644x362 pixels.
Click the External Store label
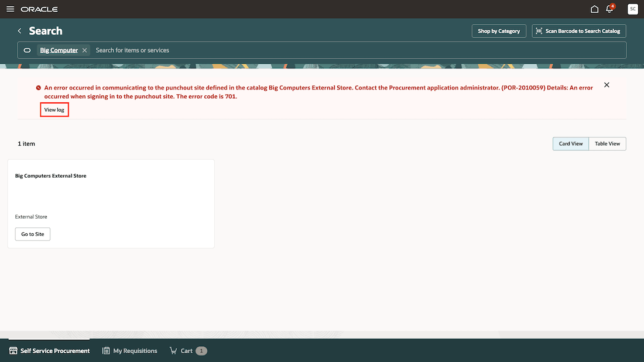31,217
